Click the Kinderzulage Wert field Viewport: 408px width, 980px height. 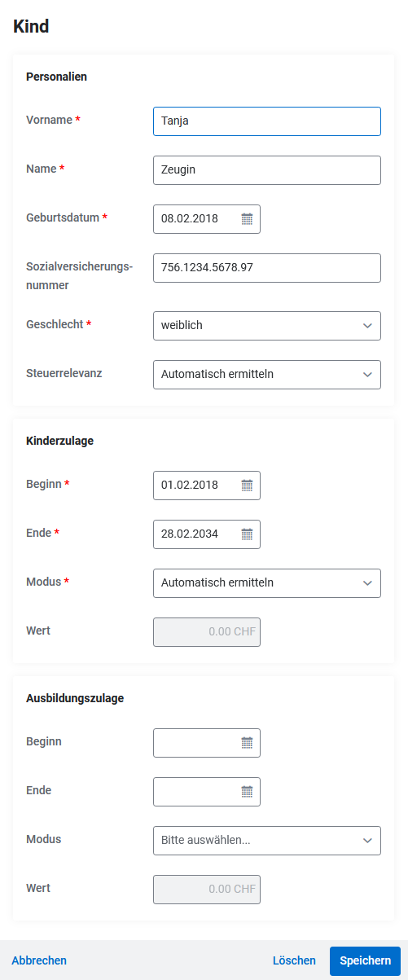[x=207, y=632]
